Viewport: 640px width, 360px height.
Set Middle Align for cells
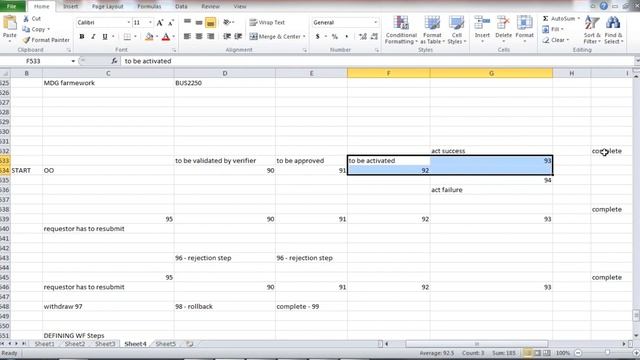(x=199, y=22)
